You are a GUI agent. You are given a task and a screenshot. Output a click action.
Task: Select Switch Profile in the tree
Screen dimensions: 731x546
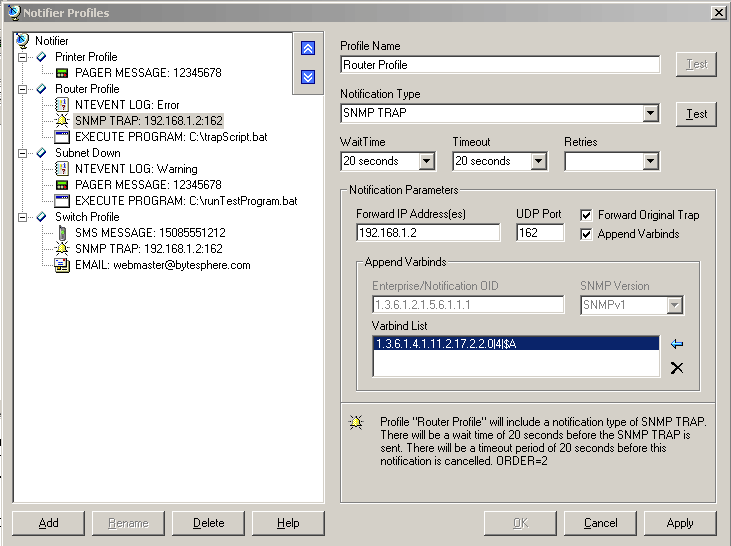87,217
